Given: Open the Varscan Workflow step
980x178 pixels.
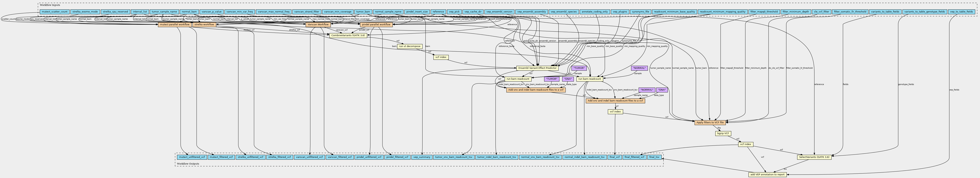Looking at the screenshot, I should tap(318, 24).
